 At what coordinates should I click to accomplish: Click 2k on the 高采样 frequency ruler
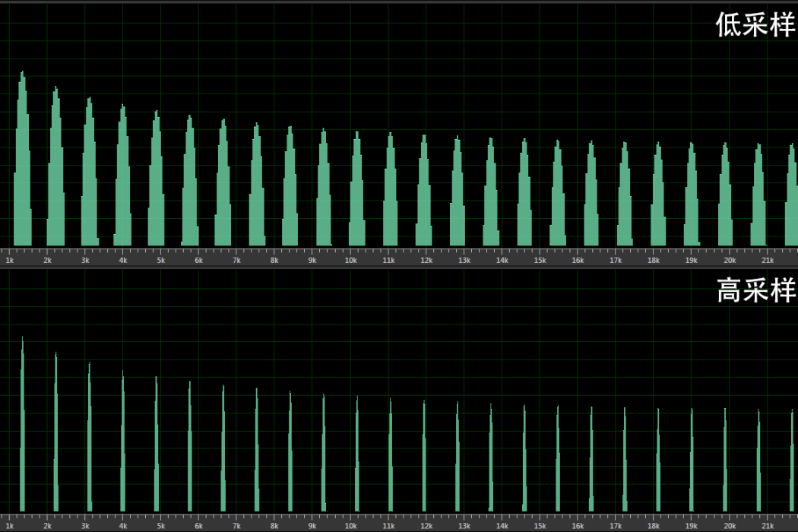(x=47, y=526)
